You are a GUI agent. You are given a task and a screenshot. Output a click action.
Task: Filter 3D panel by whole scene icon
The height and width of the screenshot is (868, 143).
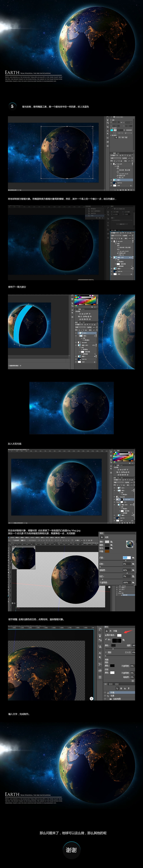[x=118, y=688]
